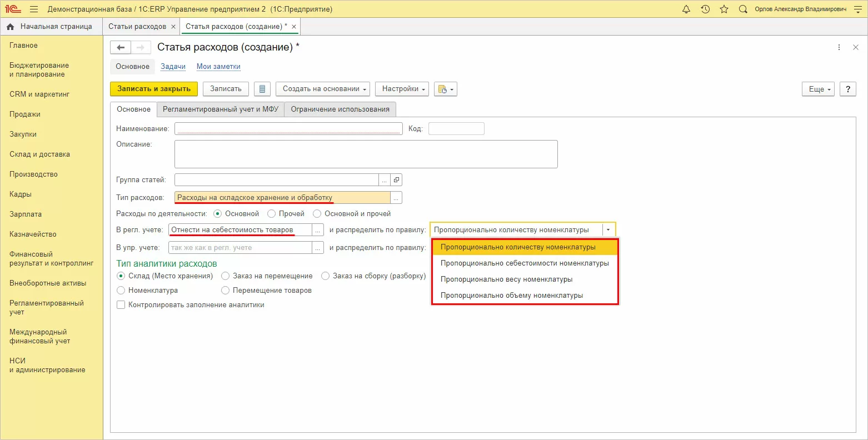Screen dimensions: 868x440
Task: Open the global search magnifier
Action: 743,9
